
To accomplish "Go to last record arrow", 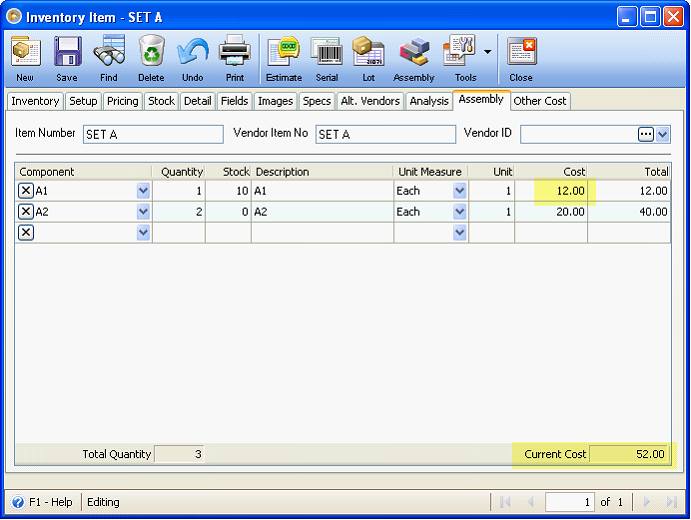I will 672,502.
